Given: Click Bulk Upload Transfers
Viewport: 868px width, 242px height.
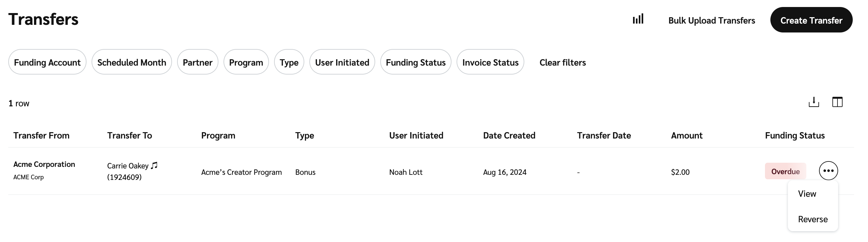Looking at the screenshot, I should point(711,21).
